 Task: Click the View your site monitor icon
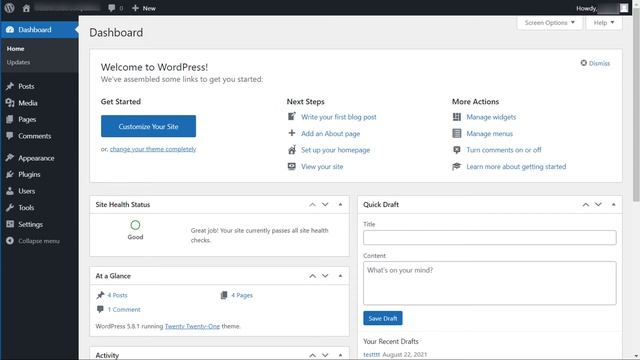tap(291, 167)
